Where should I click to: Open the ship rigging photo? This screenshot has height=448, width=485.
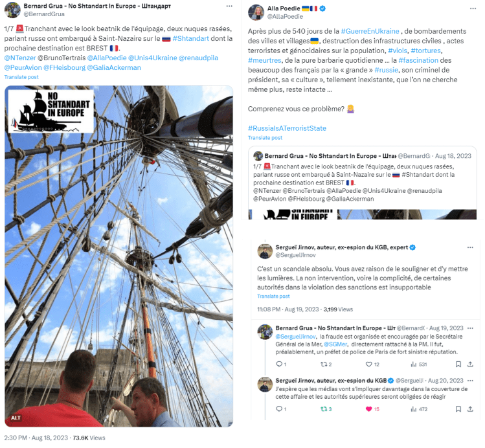pyautogui.click(x=118, y=256)
